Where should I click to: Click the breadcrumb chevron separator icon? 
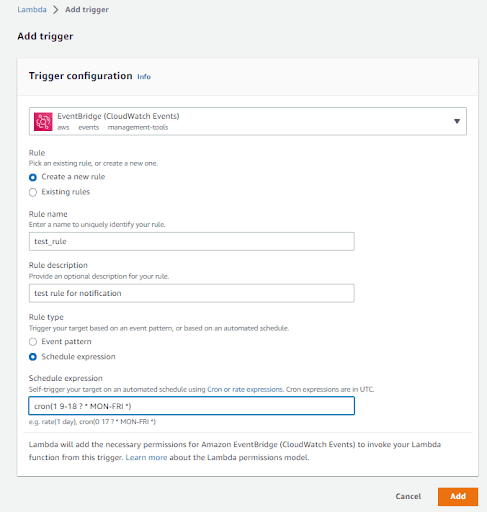(x=56, y=10)
